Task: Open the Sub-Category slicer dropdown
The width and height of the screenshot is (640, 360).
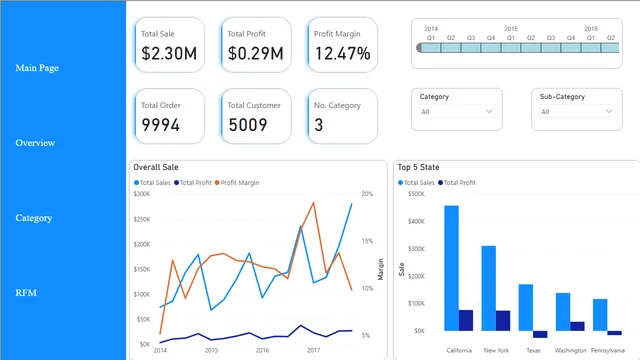Action: [577, 111]
